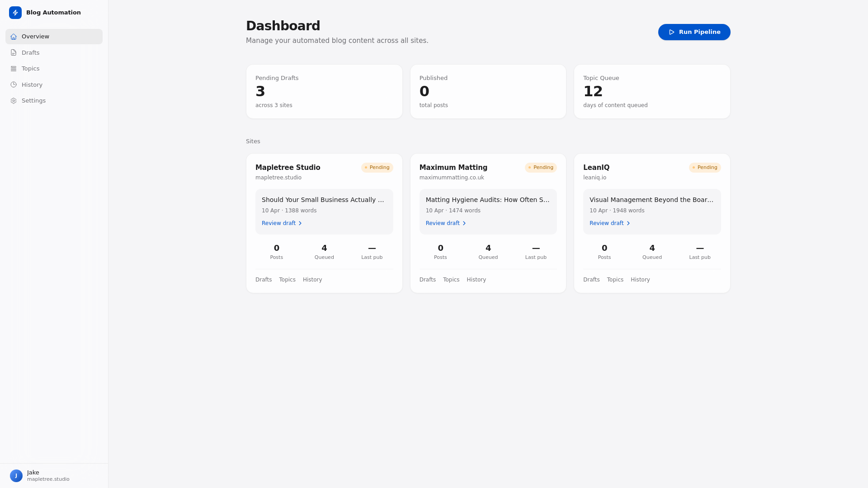868x488 pixels.
Task: Open Topics link on Mapletree Studio card
Action: (287, 280)
